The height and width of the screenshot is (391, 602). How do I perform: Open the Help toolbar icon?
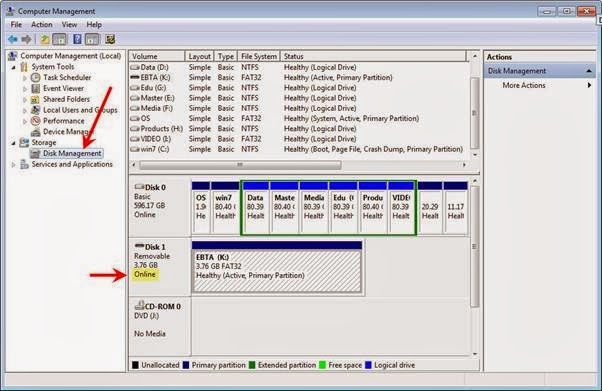pos(77,39)
